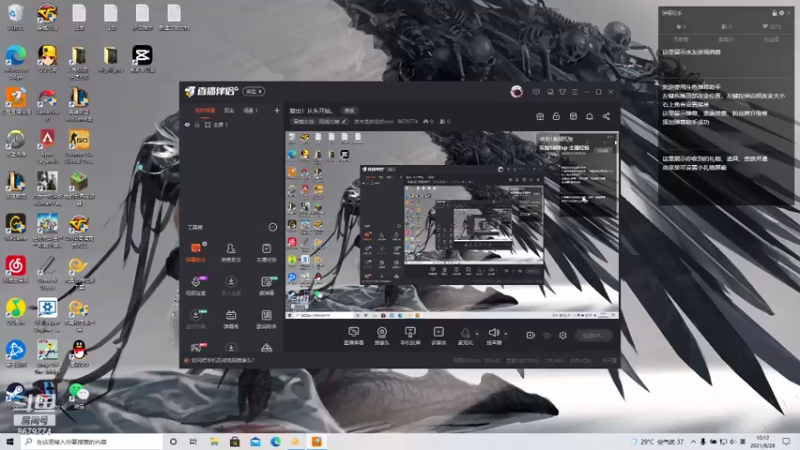Add a screen capture source from the bottom bar
The width and height of the screenshot is (800, 450).
pyautogui.click(x=353, y=336)
